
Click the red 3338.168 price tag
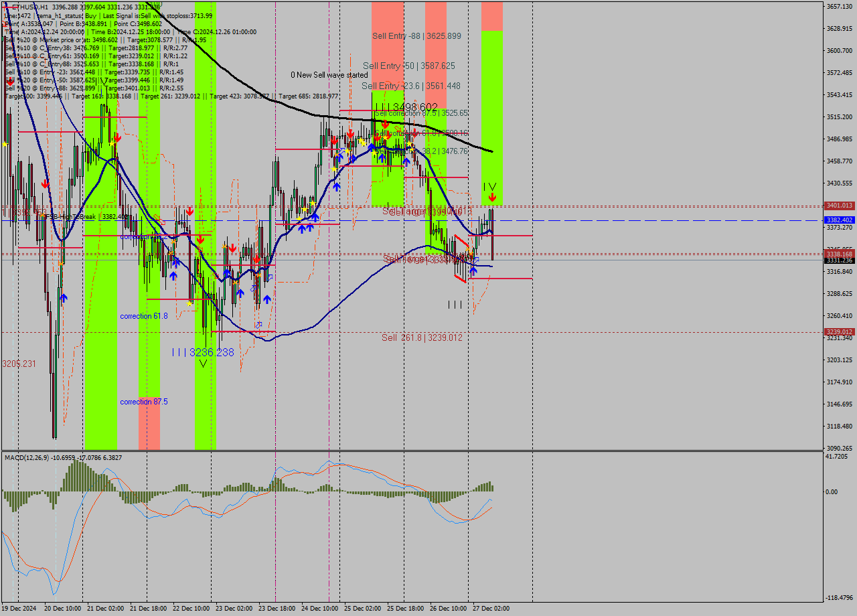click(x=840, y=254)
